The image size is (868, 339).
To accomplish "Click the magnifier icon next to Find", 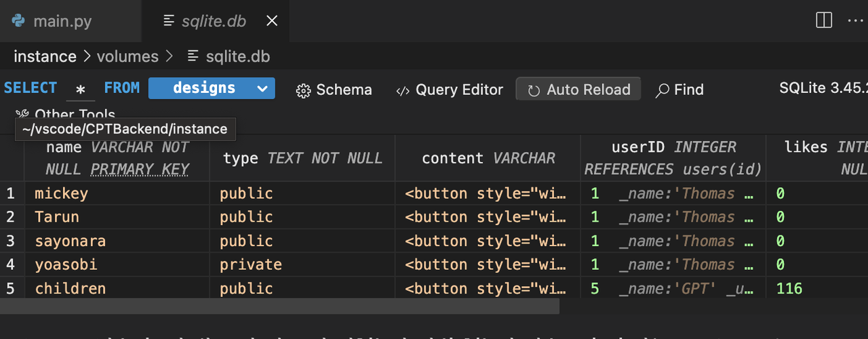I will click(663, 90).
